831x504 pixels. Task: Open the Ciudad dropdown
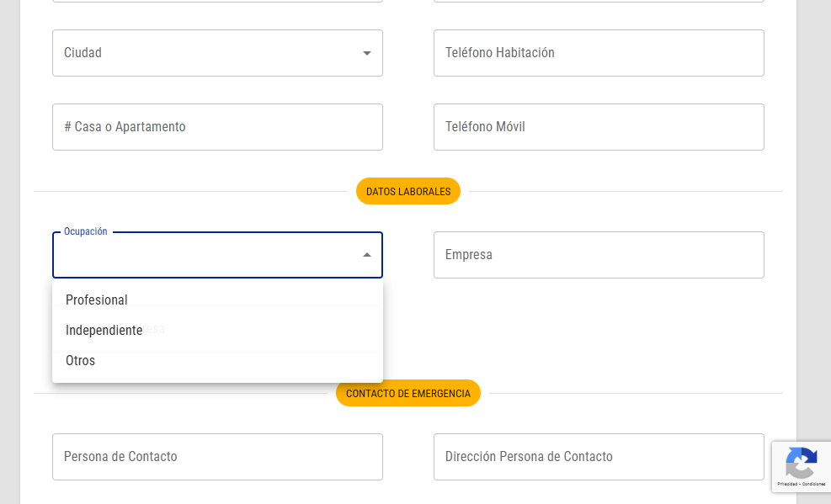pyautogui.click(x=217, y=53)
